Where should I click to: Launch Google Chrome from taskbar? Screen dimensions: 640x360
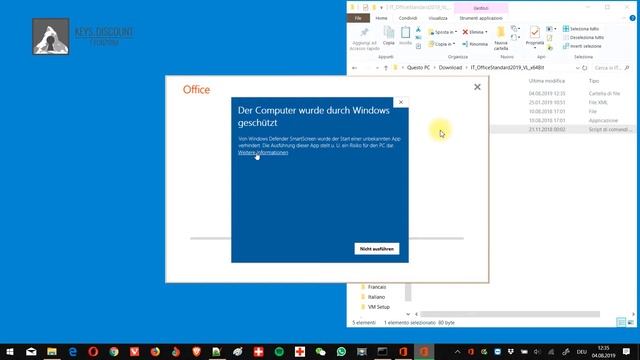tap(114, 351)
